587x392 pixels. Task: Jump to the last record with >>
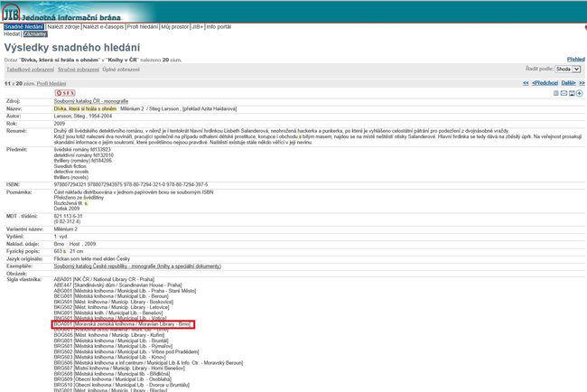(582, 83)
